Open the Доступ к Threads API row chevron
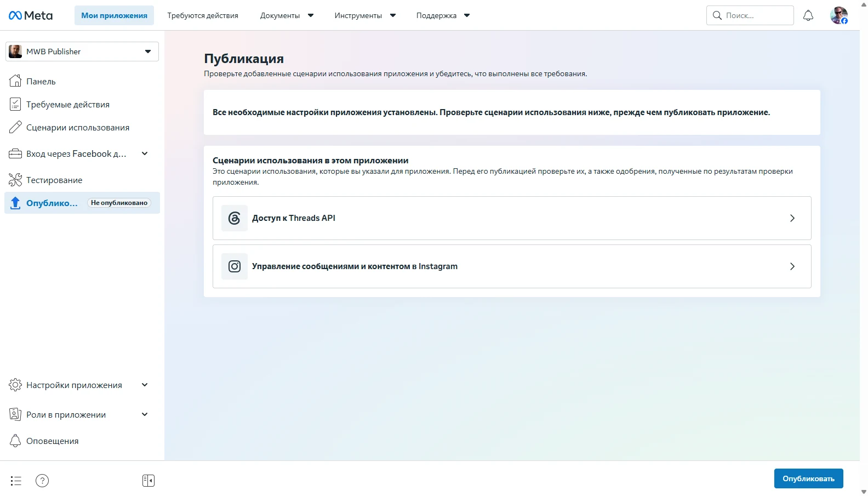 792,218
